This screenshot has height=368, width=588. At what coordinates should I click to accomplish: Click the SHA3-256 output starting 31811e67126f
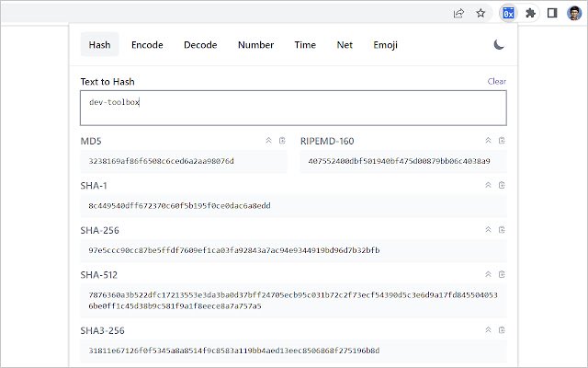click(294, 351)
